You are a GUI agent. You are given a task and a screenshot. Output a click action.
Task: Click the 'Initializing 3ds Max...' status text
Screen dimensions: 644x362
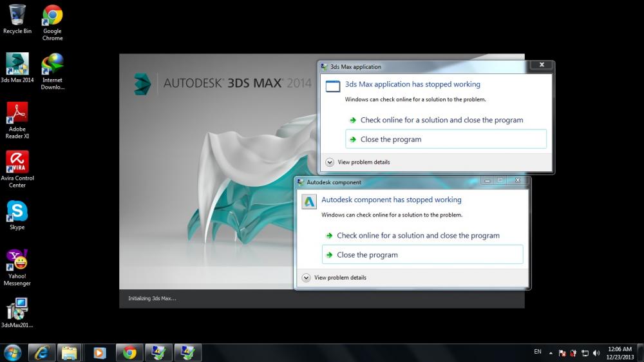(x=152, y=298)
